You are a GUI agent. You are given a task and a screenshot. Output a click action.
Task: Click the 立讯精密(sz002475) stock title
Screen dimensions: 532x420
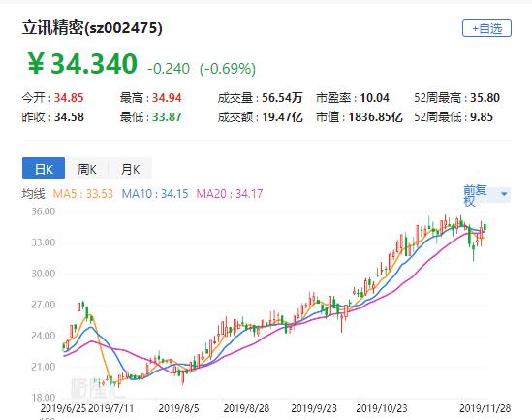[x=92, y=28]
